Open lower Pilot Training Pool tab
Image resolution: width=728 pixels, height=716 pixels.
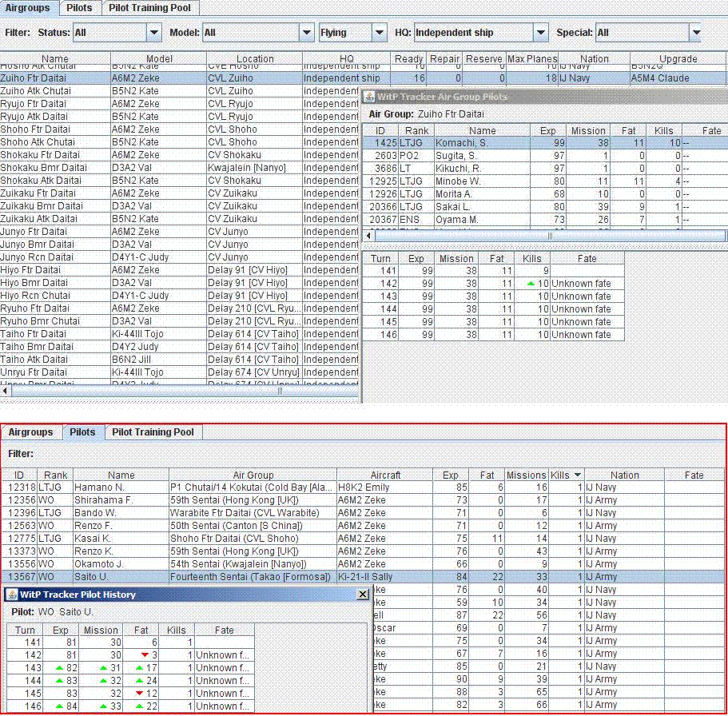153,432
